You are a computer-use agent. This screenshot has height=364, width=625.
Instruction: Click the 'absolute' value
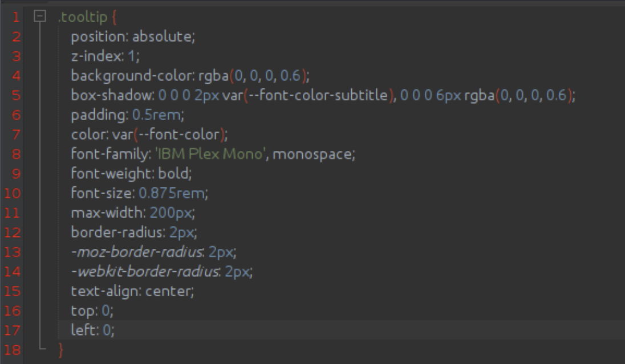click(163, 37)
